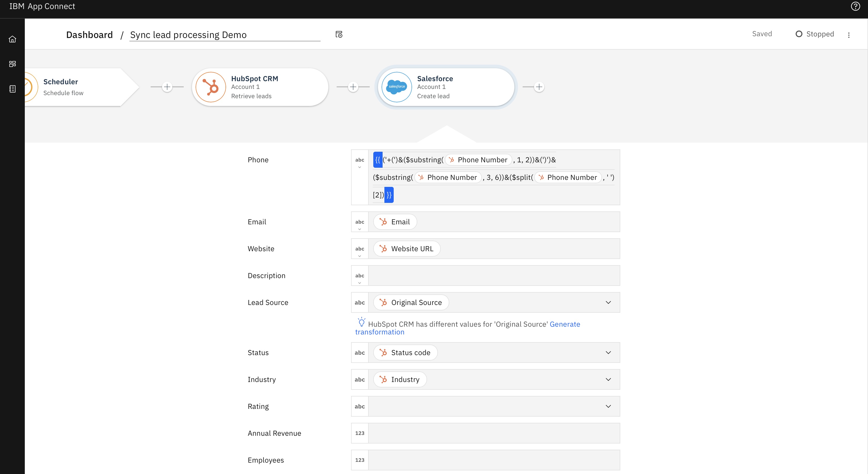Click the Website URL mapping pill
The image size is (868, 474).
pyautogui.click(x=407, y=249)
